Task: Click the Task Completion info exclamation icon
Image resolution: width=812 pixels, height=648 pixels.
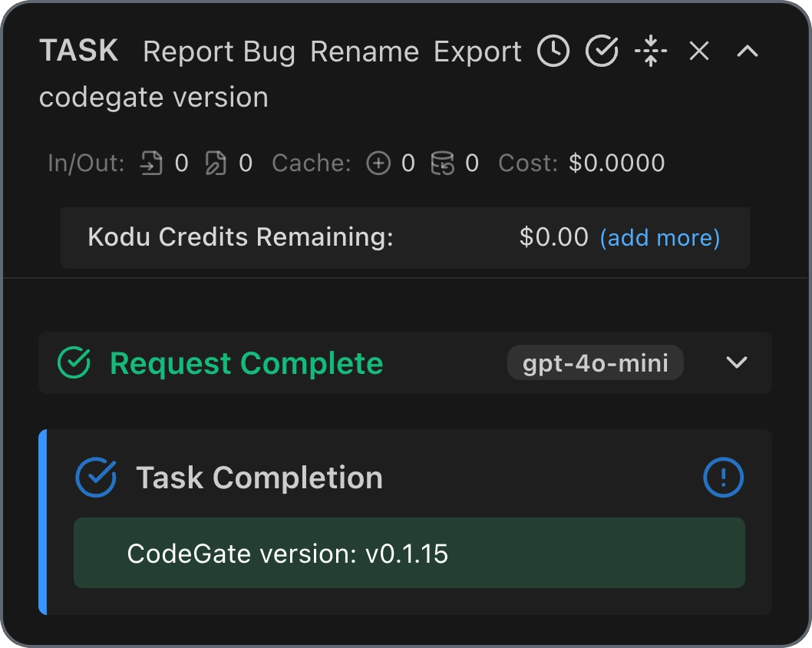Action: [x=723, y=477]
